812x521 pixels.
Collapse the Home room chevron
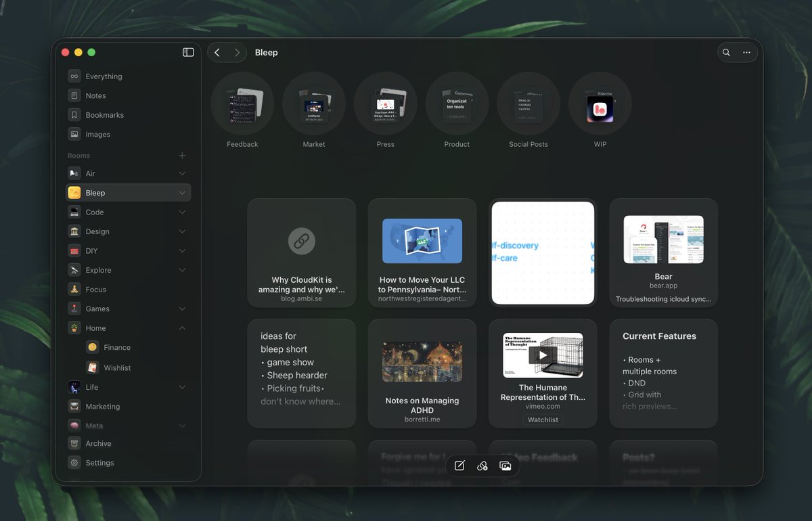coord(182,328)
